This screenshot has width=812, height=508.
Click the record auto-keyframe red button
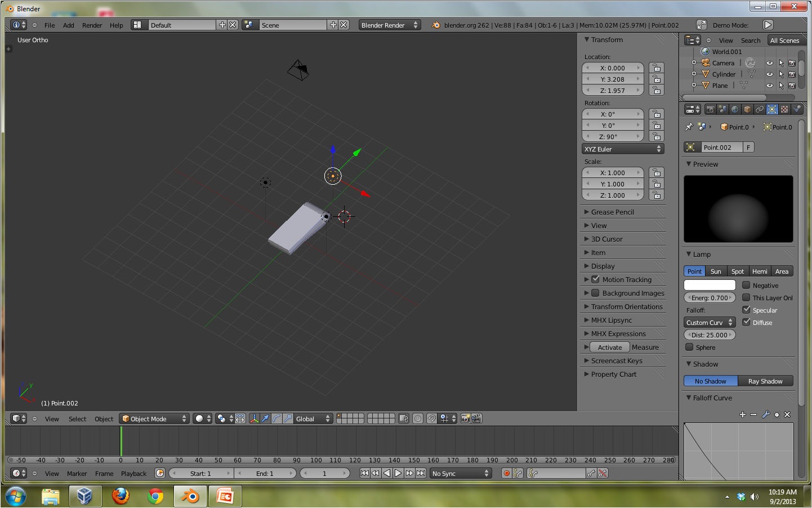507,474
